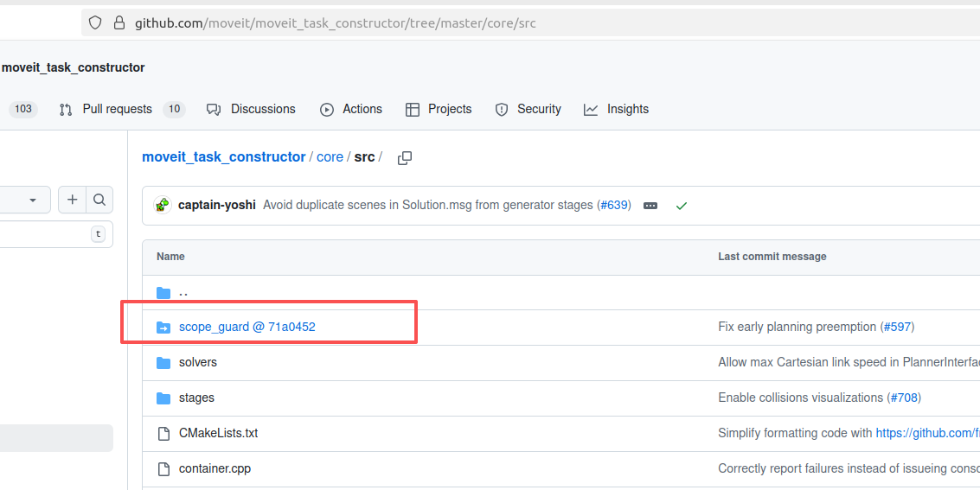This screenshot has height=490, width=980.
Task: Click the Projects table icon
Action: click(413, 110)
